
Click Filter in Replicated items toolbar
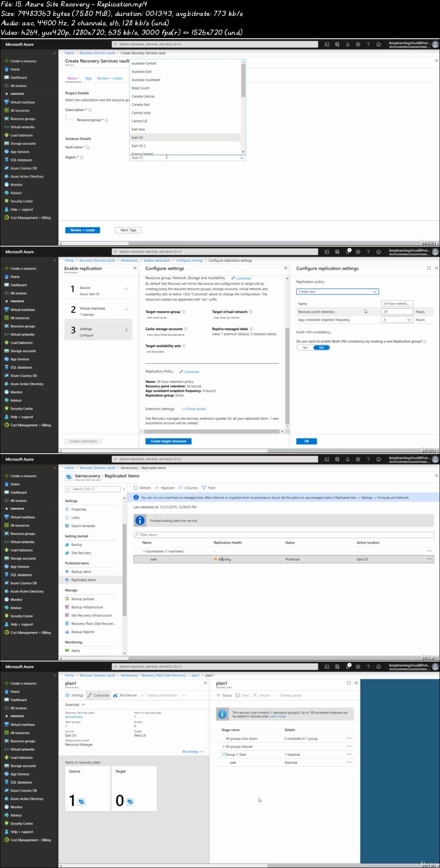(x=208, y=488)
